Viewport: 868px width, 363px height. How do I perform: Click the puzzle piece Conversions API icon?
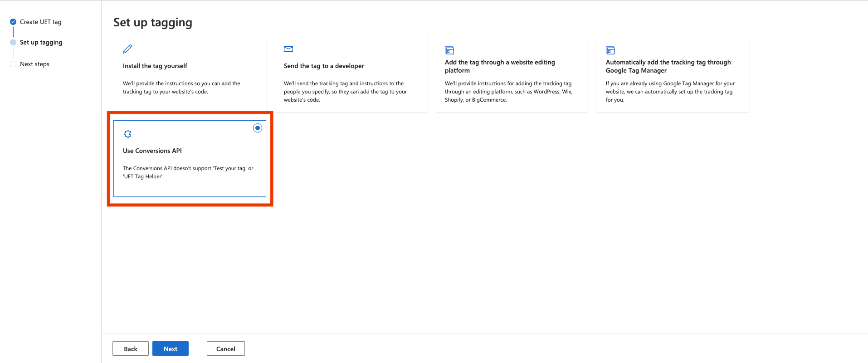127,134
